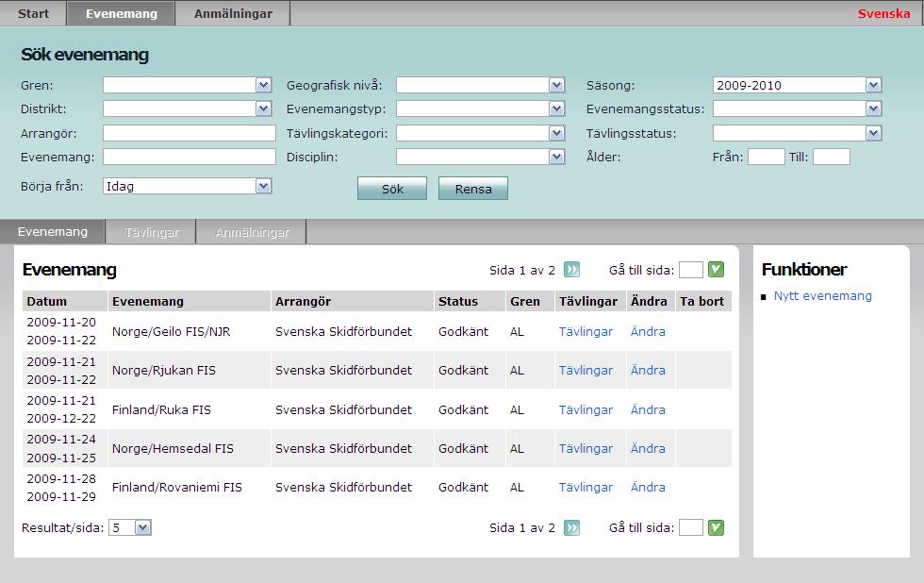Open the 'Nytt evenemang' link
This screenshot has width=924, height=583.
[x=822, y=296]
